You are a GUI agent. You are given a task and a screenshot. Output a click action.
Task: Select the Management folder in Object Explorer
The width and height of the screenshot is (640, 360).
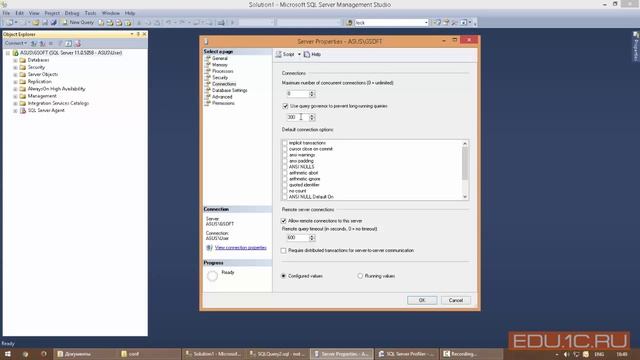(x=38, y=96)
